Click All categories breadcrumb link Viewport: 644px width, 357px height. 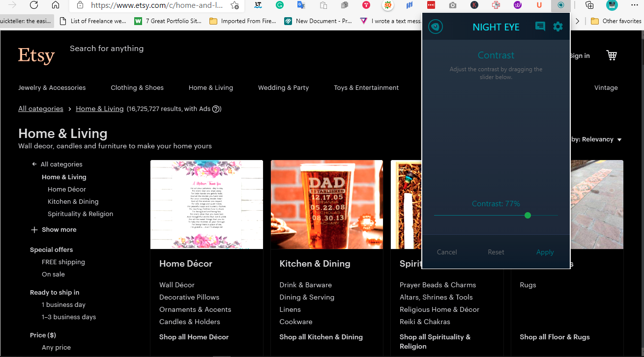41,109
